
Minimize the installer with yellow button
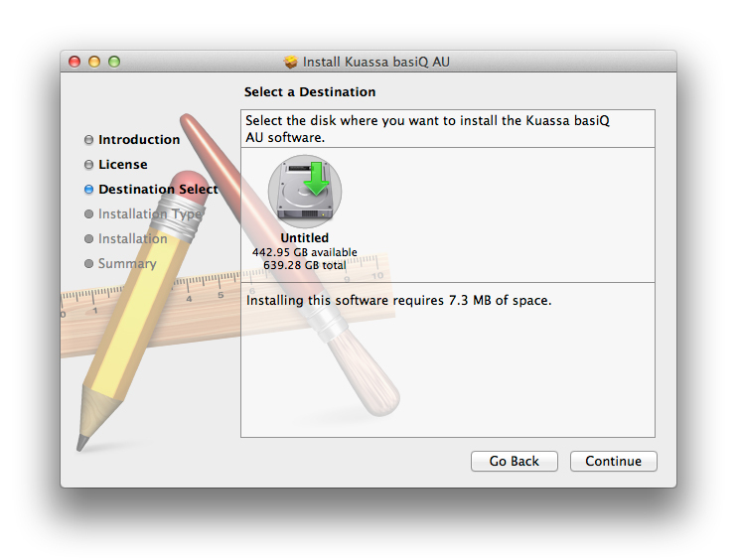coord(94,62)
